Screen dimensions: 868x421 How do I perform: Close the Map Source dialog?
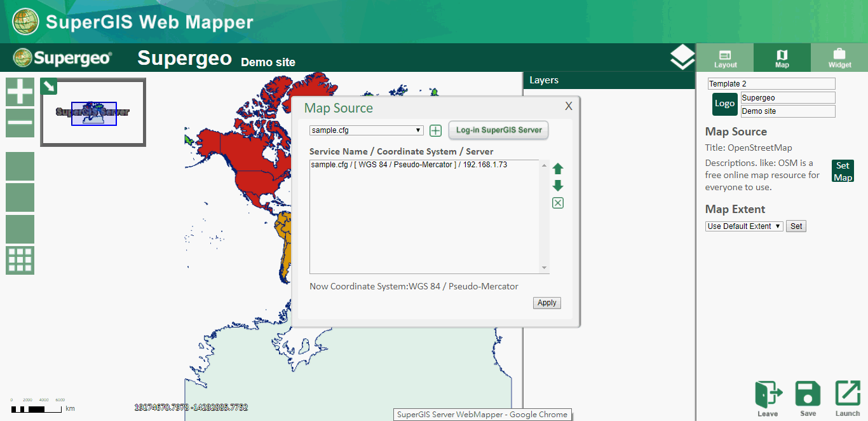pyautogui.click(x=569, y=106)
